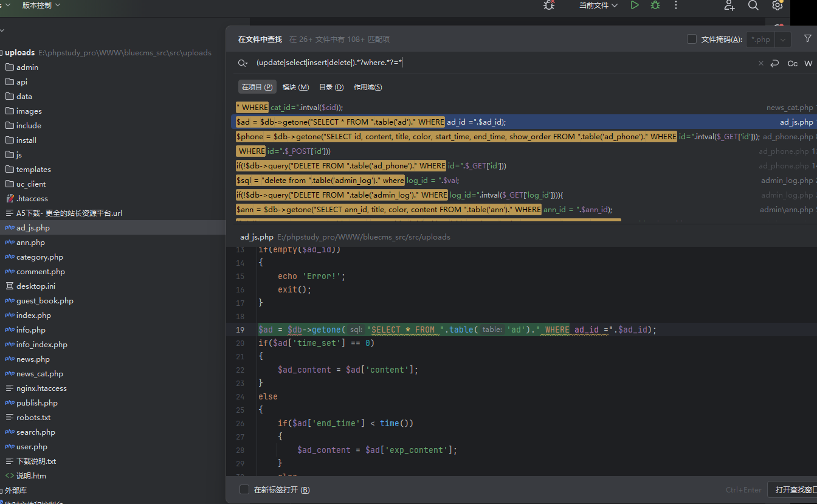Open search history magnifier dropdown
Viewport: 817px width, 504px height.
point(243,63)
